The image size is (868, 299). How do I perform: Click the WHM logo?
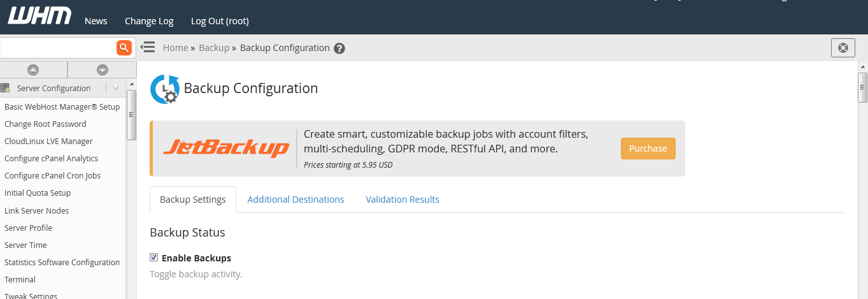point(39,17)
